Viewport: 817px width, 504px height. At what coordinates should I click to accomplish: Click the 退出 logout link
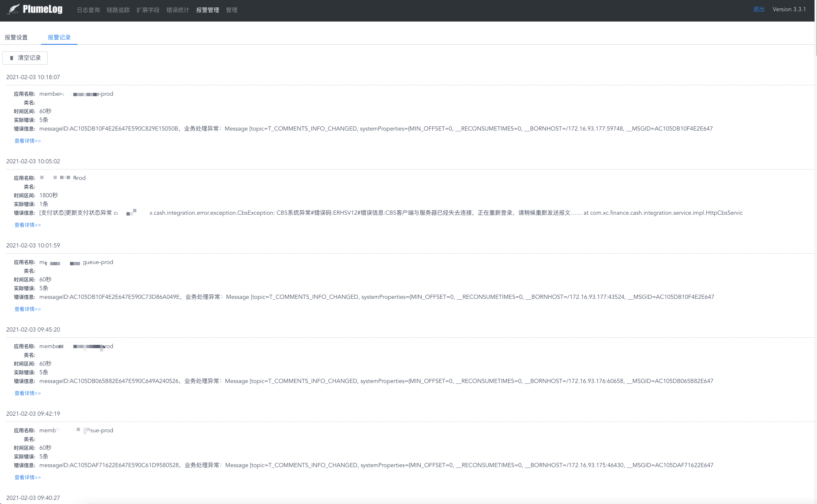759,9
